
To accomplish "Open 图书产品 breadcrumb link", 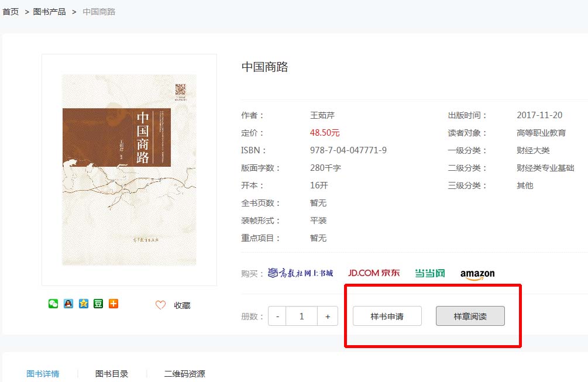I will pyautogui.click(x=50, y=12).
